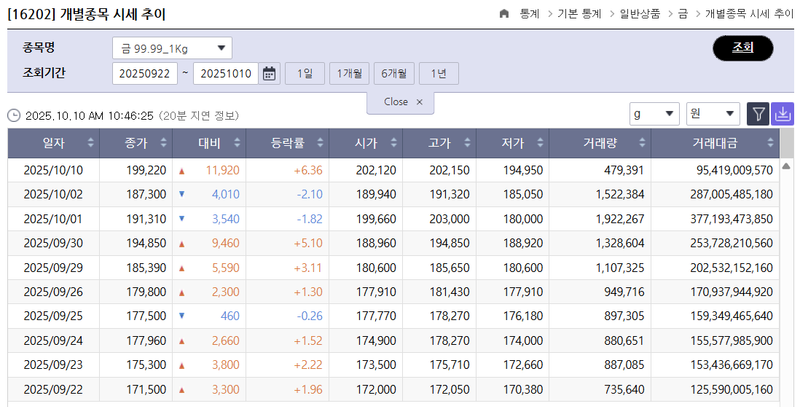Open the currency unit dropdown showing 원
Screen dimensions: 800x407
point(712,114)
